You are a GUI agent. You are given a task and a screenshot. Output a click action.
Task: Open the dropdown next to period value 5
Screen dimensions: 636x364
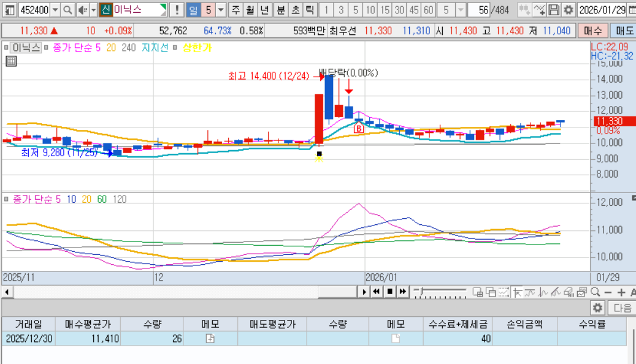[221, 10]
